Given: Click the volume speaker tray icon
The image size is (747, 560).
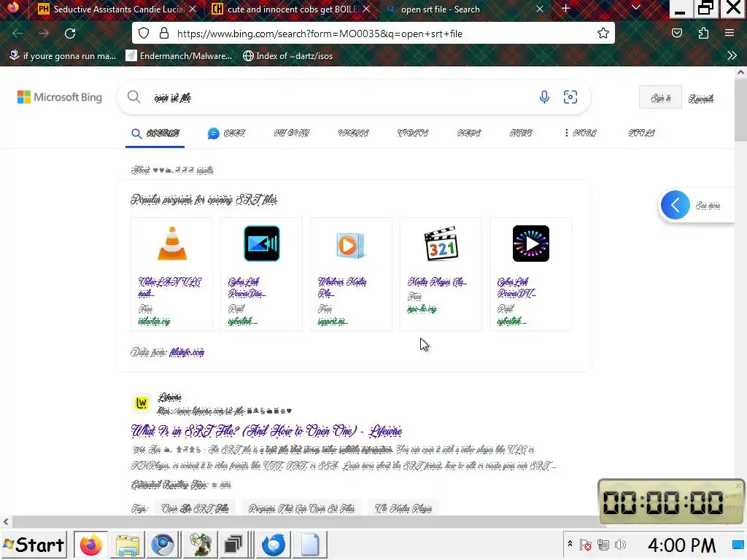Looking at the screenshot, I should pyautogui.click(x=620, y=545).
